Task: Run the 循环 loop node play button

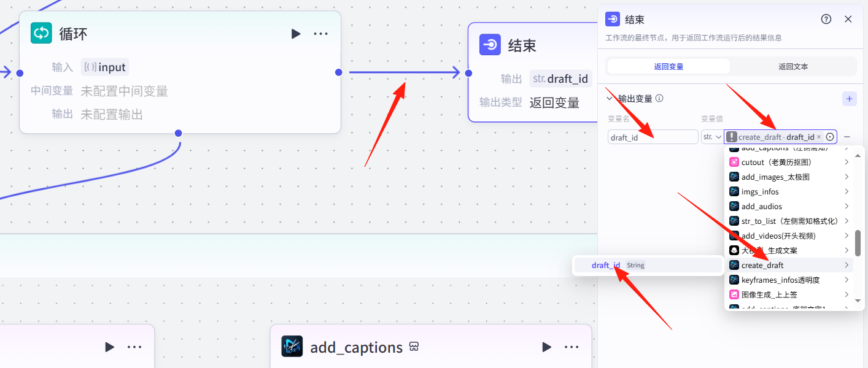Action: point(296,34)
